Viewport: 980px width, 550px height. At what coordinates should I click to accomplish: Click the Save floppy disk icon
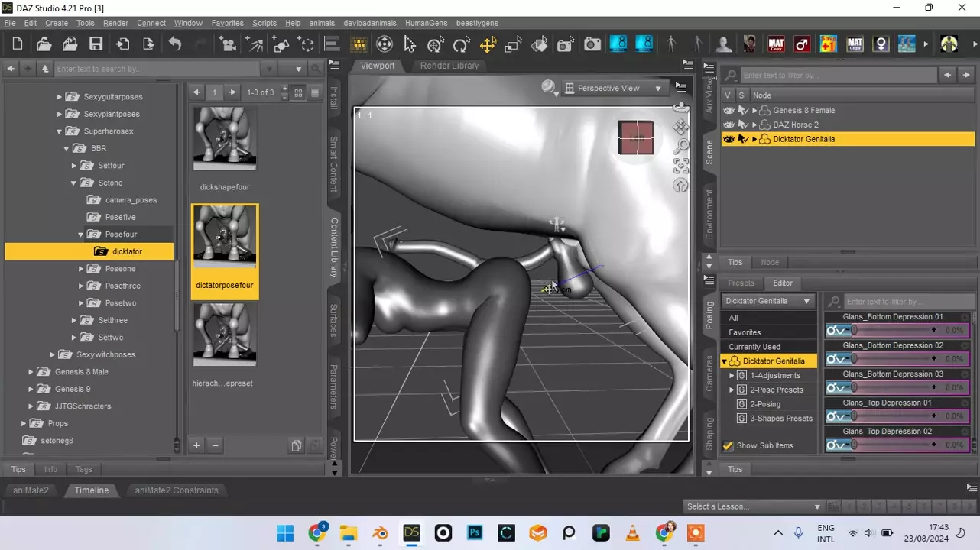[96, 44]
